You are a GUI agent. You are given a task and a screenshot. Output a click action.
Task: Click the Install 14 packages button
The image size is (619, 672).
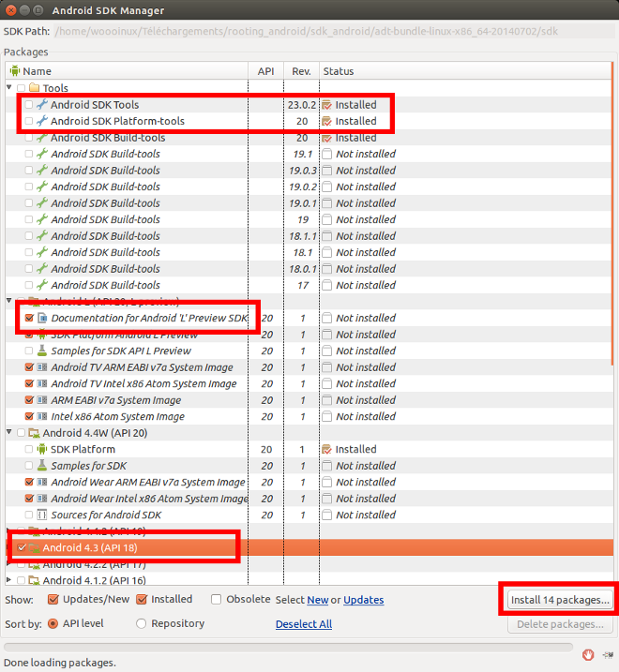(x=560, y=600)
